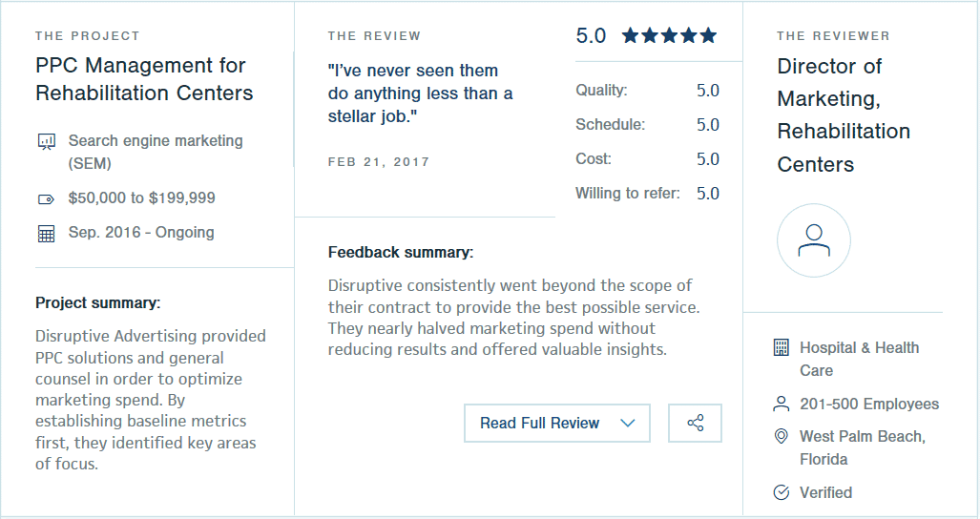Click the reviewer avatar placeholder icon
This screenshot has width=980, height=519.
[x=814, y=240]
